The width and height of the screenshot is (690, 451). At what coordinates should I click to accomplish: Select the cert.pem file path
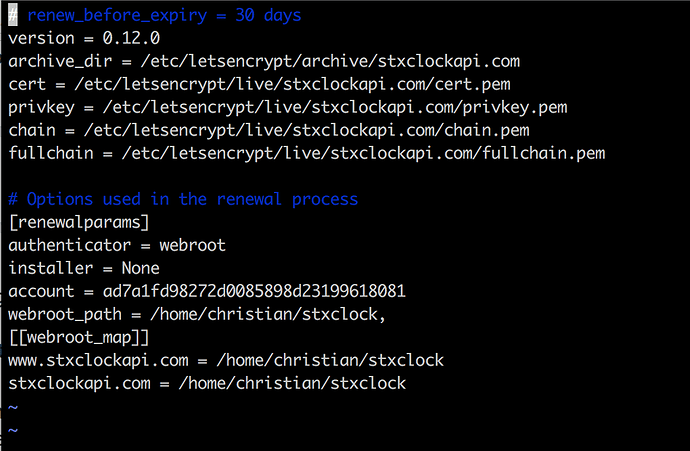point(293,84)
